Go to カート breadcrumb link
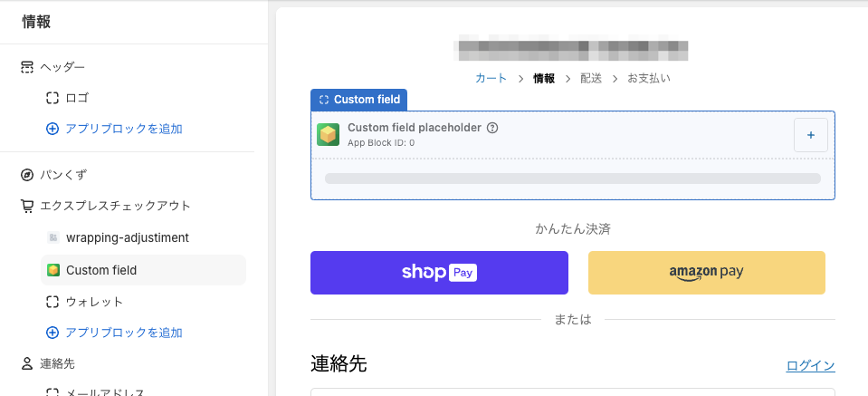 [491, 79]
